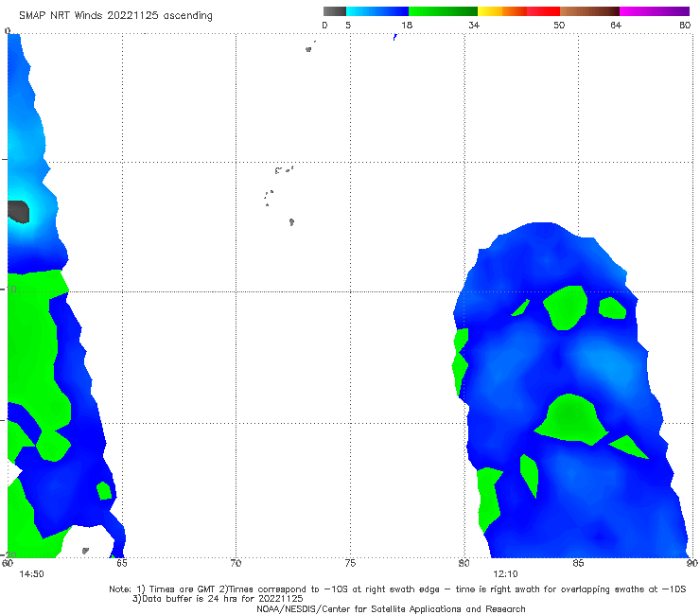Click the swath time label '14:50'
Screen dimensions: 700x615
coord(31,574)
